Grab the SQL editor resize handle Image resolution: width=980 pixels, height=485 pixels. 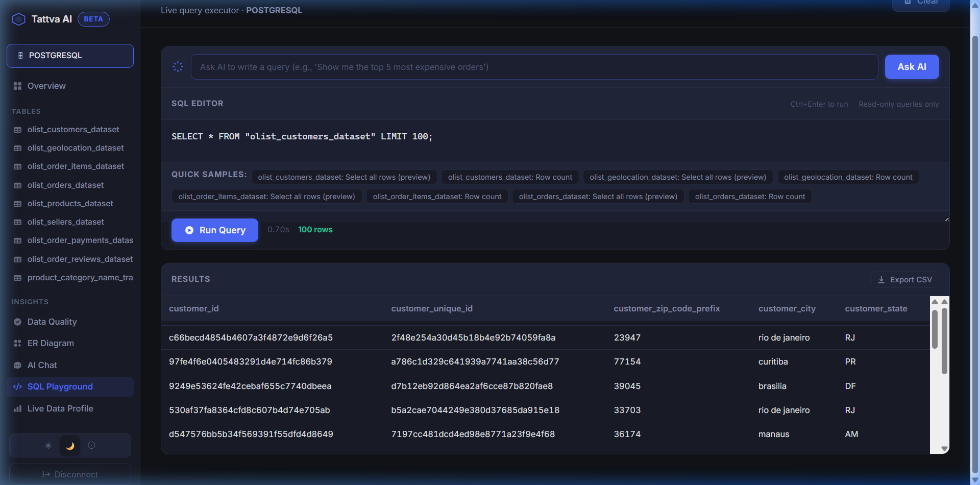click(946, 219)
